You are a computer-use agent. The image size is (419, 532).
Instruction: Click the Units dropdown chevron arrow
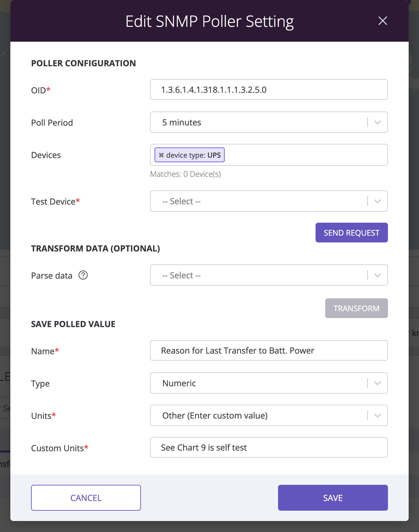pyautogui.click(x=377, y=416)
